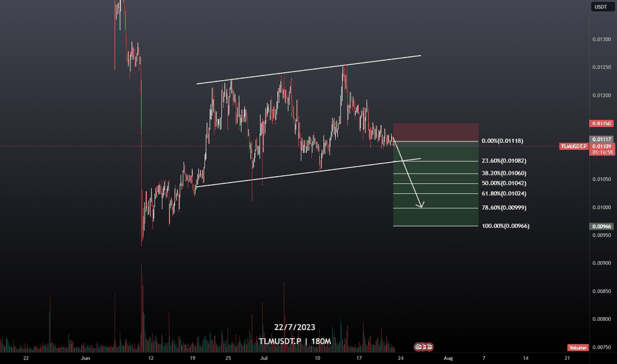Click the 0.00900 price axis label
617x364 pixels.
click(x=602, y=263)
